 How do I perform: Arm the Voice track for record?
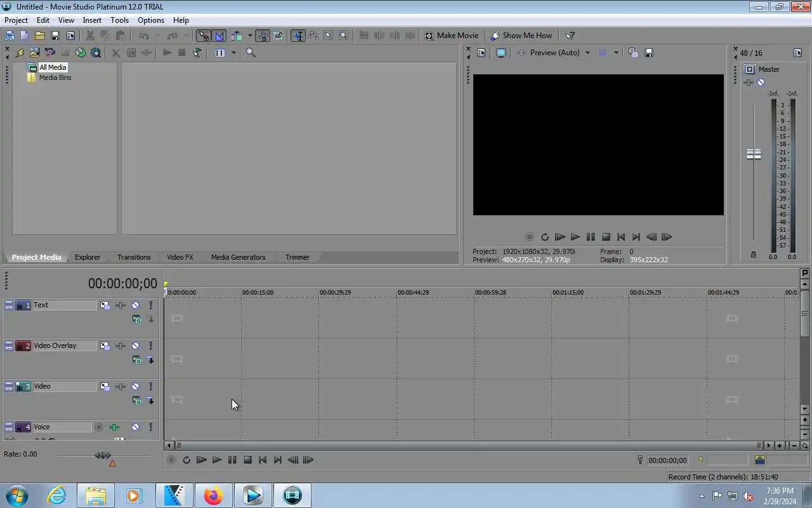coord(98,427)
